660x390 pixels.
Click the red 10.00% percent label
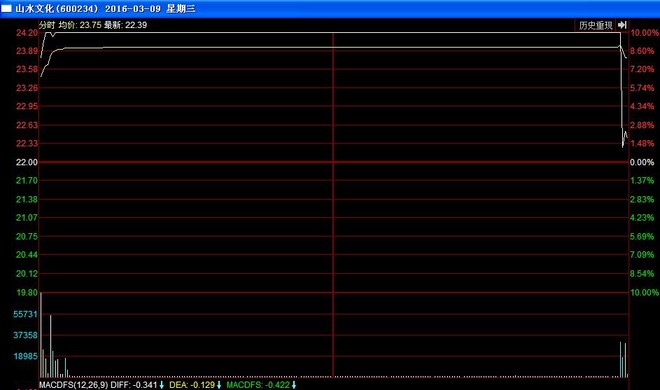(644, 33)
